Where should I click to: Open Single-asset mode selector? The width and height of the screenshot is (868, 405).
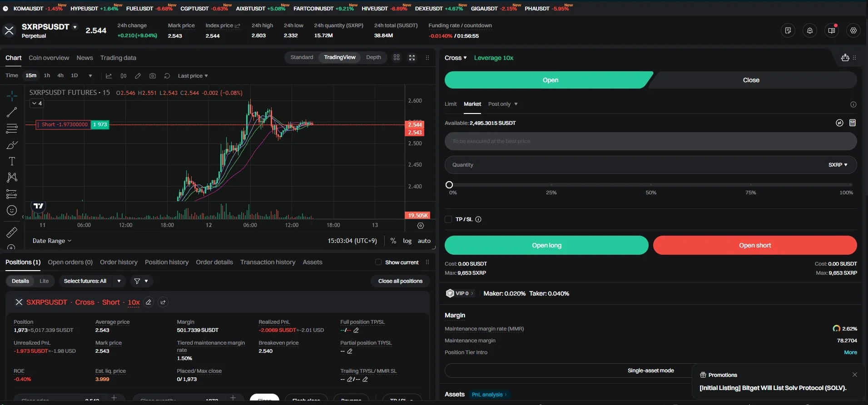pos(650,370)
